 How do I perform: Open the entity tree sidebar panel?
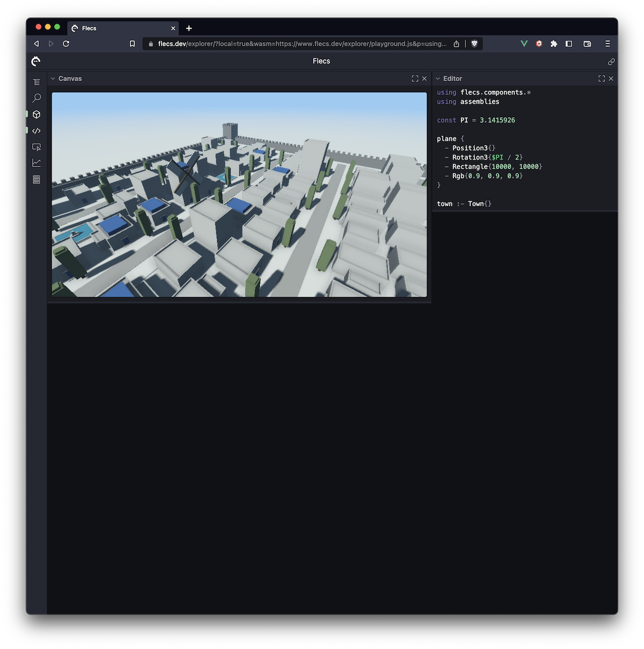[x=36, y=82]
